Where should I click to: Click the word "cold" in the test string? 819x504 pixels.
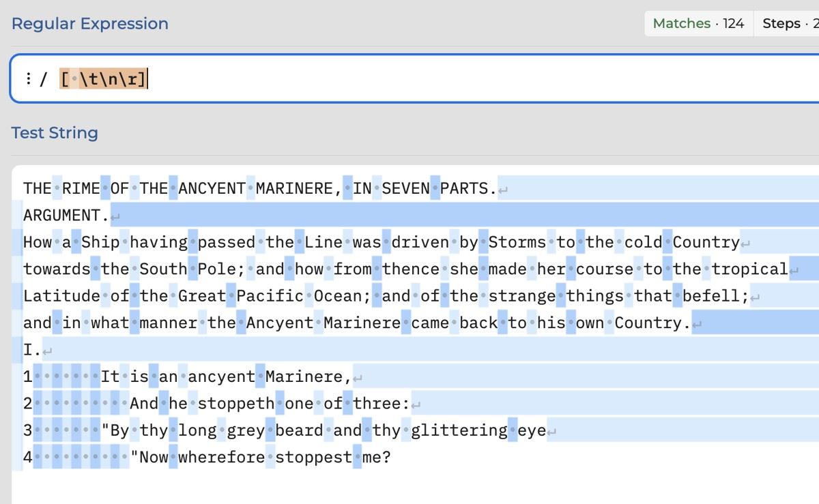click(643, 242)
